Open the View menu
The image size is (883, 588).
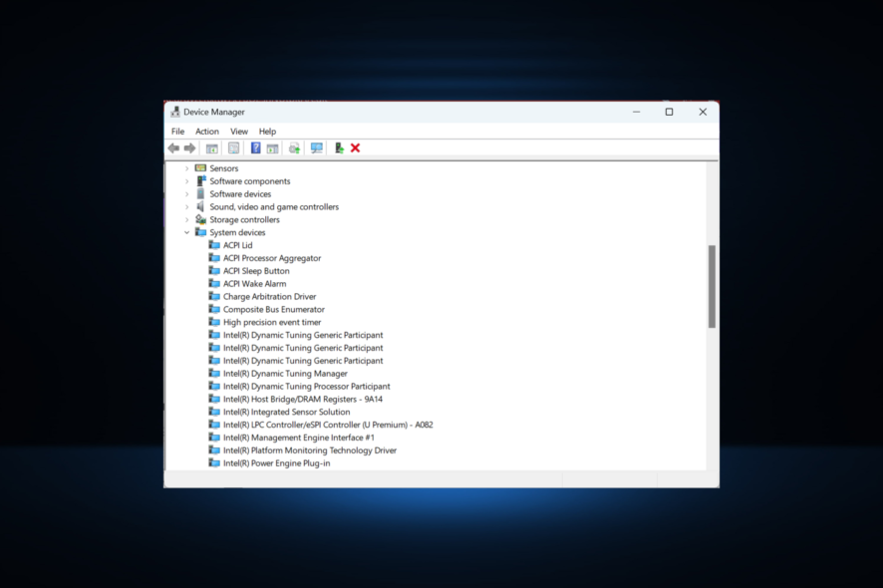pyautogui.click(x=239, y=132)
